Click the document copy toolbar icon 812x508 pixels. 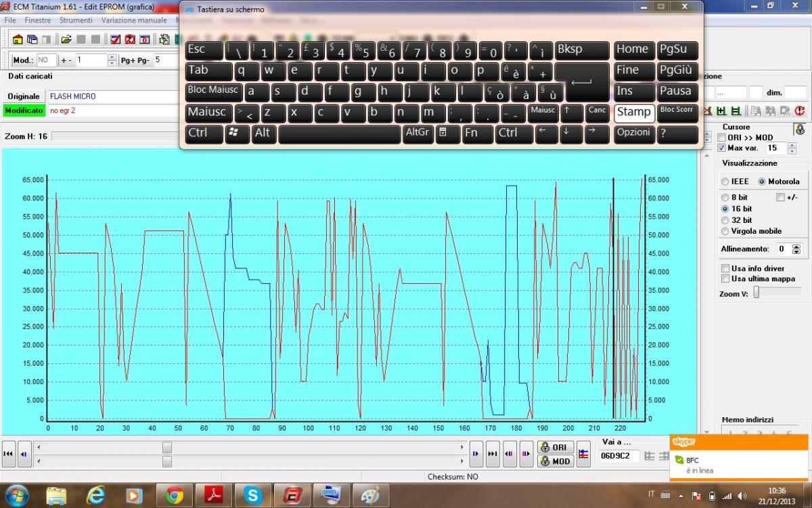click(164, 39)
